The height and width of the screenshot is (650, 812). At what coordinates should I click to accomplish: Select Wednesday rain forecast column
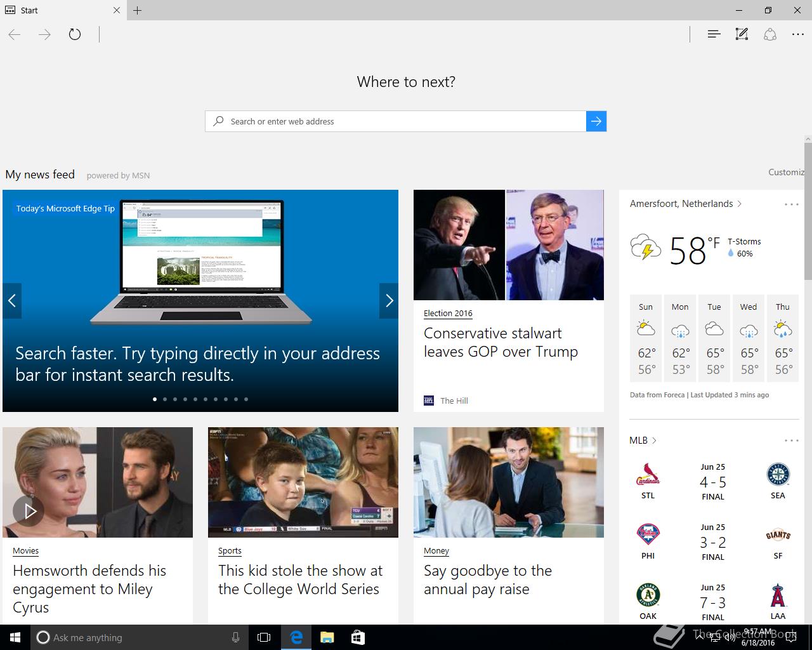point(749,338)
